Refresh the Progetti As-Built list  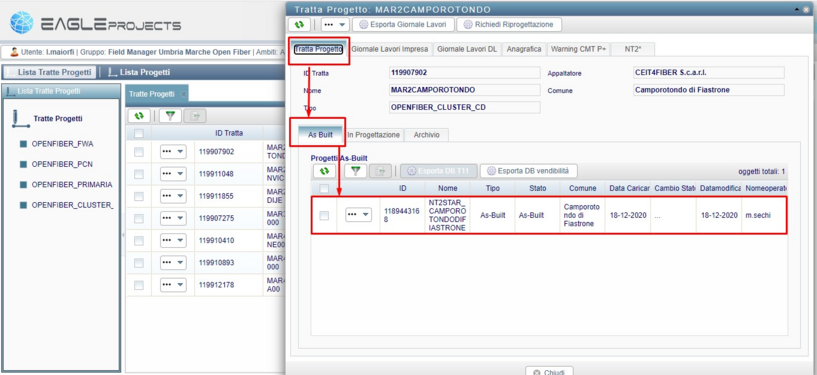click(x=324, y=171)
